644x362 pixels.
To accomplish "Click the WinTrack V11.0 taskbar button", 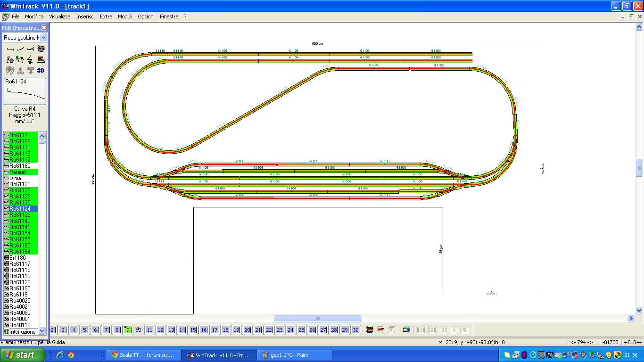I will click(220, 355).
